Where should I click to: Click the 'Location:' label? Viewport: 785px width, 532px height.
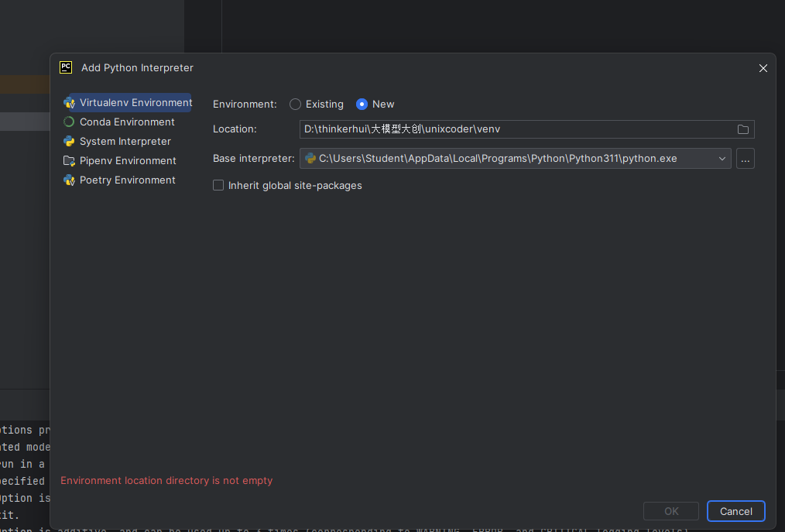(235, 129)
